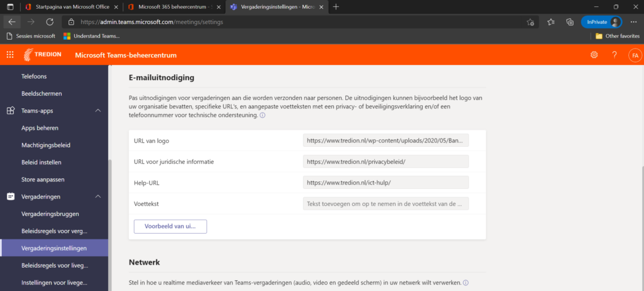
Task: Switch to Microsoft 365 beheercentrum tab
Action: 175,7
